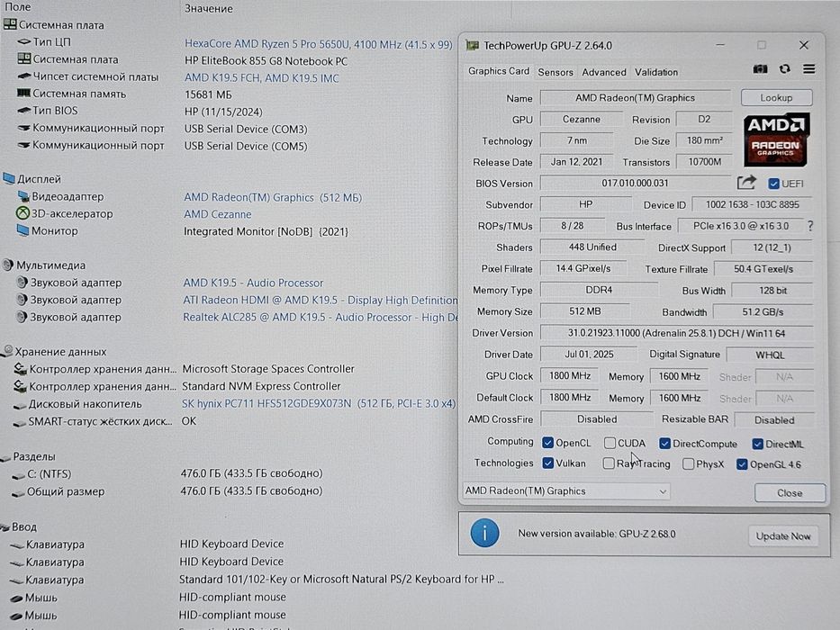The height and width of the screenshot is (630, 840).
Task: Select the SMART-статус жёстких дисков row
Action: tap(104, 421)
